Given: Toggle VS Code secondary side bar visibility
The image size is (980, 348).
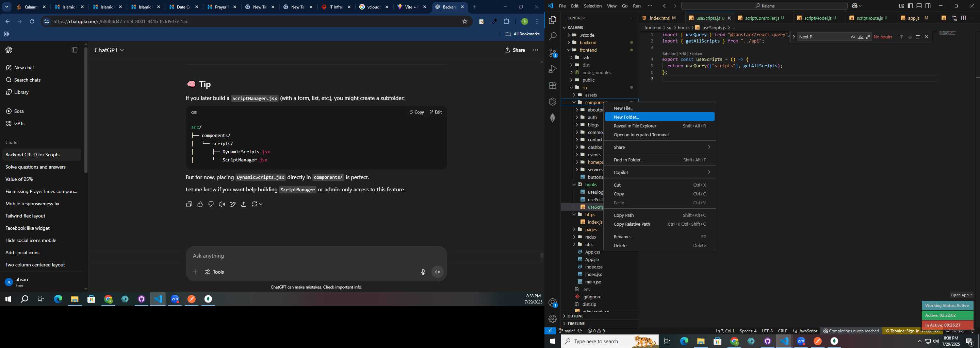Looking at the screenshot, I should tap(928, 6).
